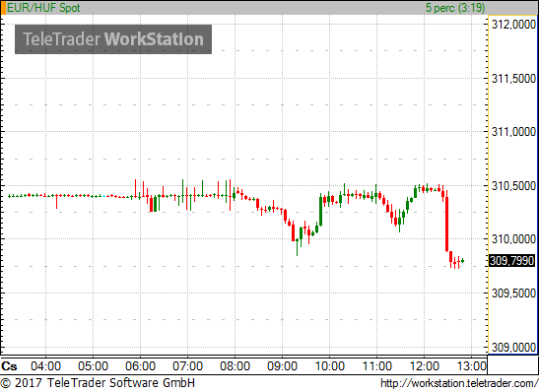Image resolution: width=539 pixels, height=392 pixels.
Task: Click the 2017 TeleTrader Software GmbH copyright text
Action: point(98,383)
